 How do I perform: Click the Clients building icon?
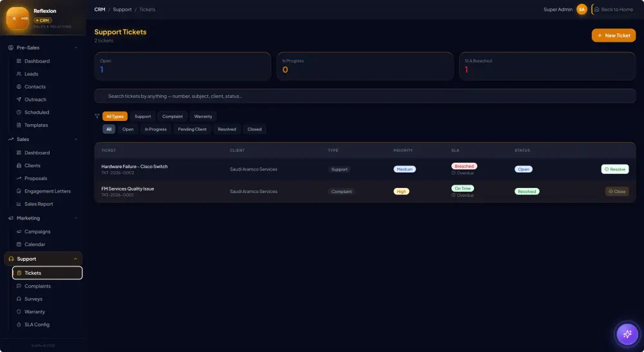coord(19,165)
